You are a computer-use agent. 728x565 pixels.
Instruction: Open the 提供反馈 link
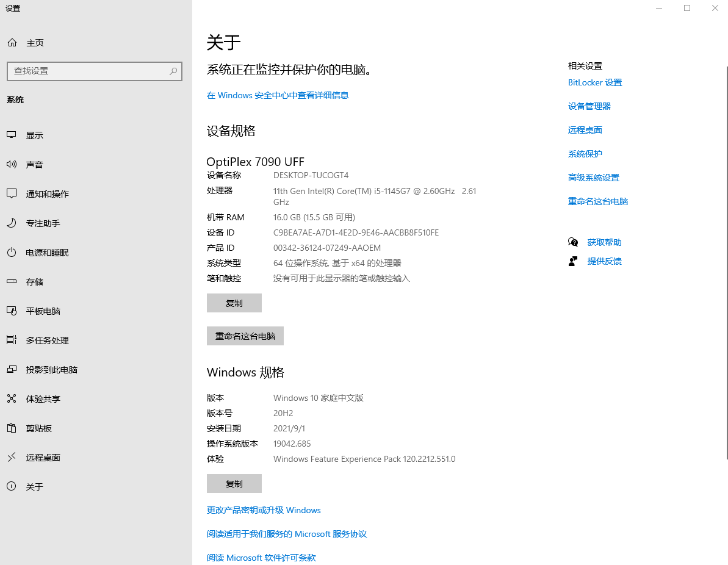(x=604, y=261)
